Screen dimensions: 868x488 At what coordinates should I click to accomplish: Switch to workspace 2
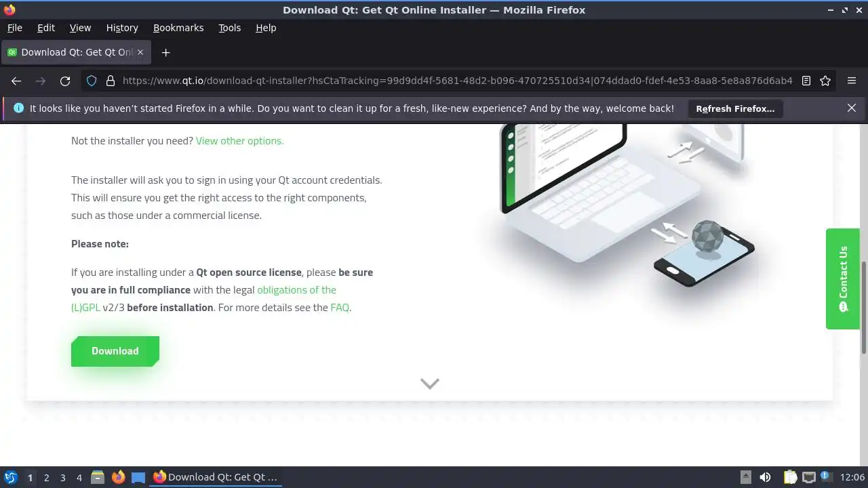(x=47, y=477)
